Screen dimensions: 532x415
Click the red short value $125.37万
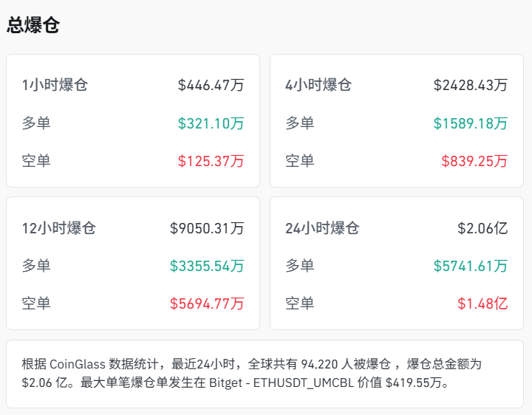(x=211, y=161)
